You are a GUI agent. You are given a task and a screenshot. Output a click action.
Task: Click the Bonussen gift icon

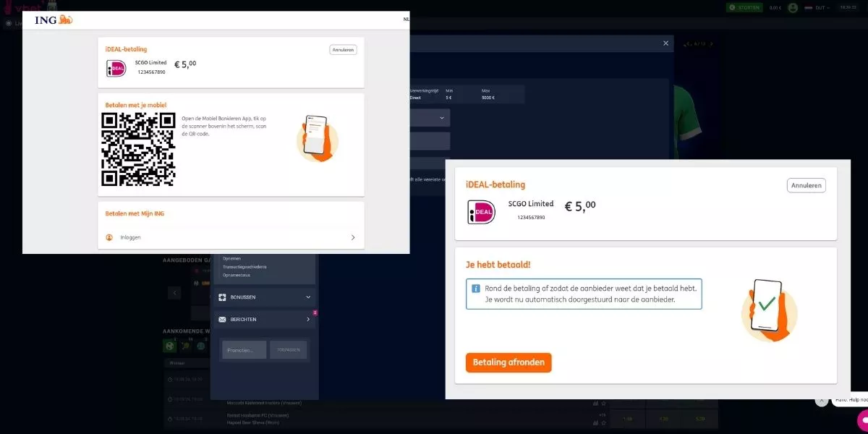(222, 297)
